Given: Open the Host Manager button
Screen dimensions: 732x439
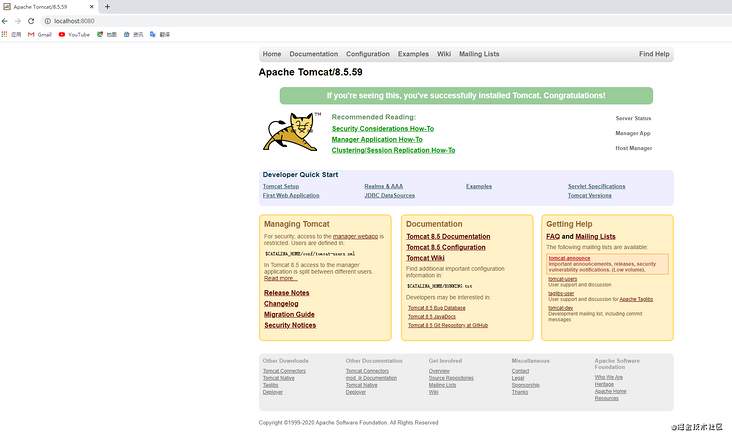Looking at the screenshot, I should pyautogui.click(x=633, y=148).
